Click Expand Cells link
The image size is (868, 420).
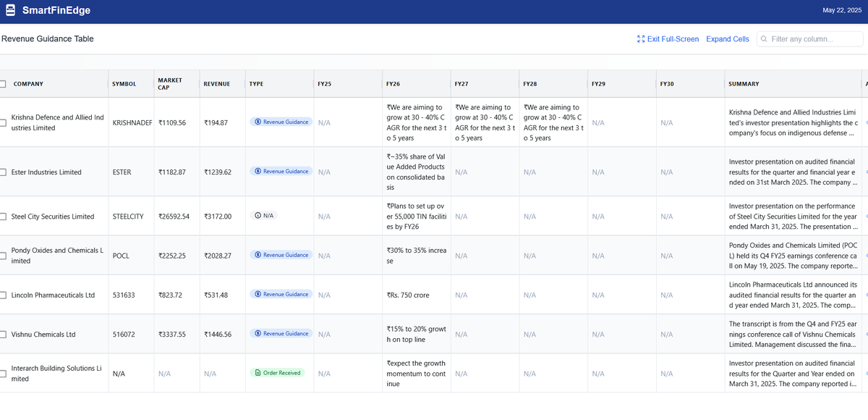click(x=728, y=39)
